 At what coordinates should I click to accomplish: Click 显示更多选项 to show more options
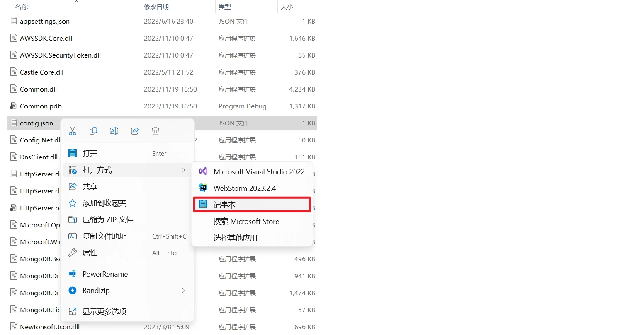tap(104, 312)
